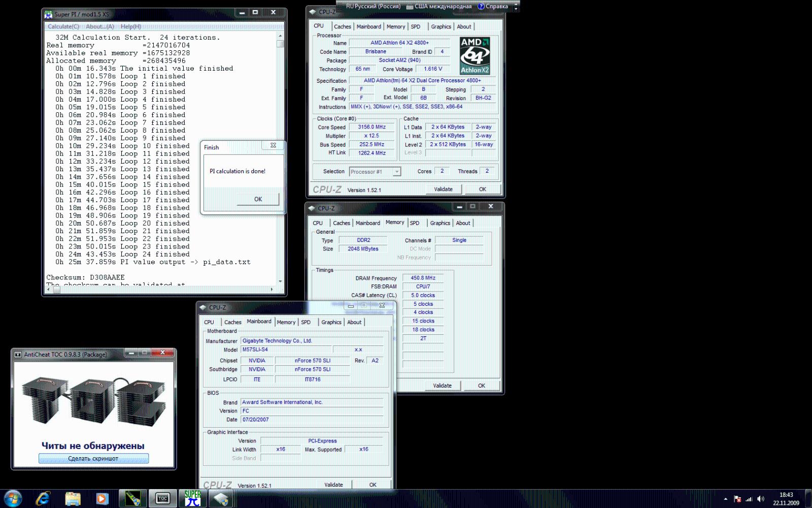812x508 pixels.
Task: Select the Super PI taskbar icon
Action: 192,498
